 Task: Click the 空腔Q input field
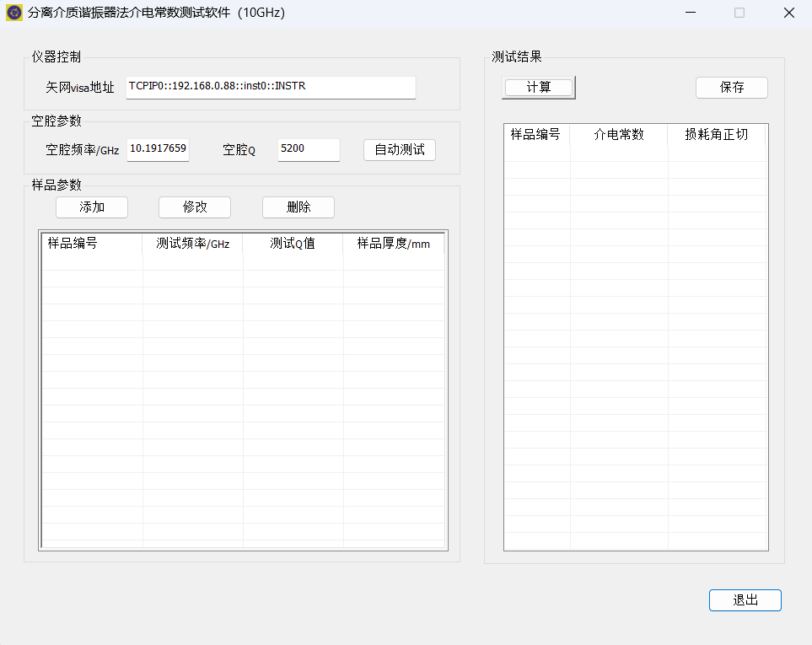click(x=309, y=149)
